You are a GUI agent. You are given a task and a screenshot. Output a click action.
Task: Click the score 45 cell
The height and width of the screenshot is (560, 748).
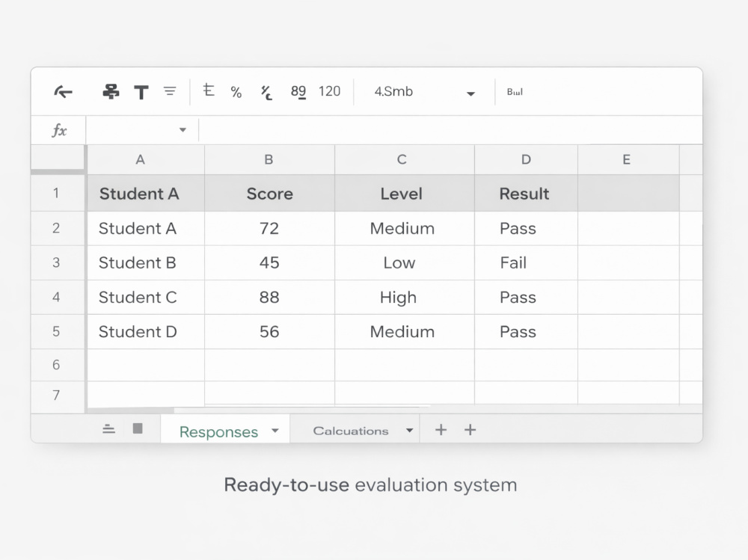(269, 263)
